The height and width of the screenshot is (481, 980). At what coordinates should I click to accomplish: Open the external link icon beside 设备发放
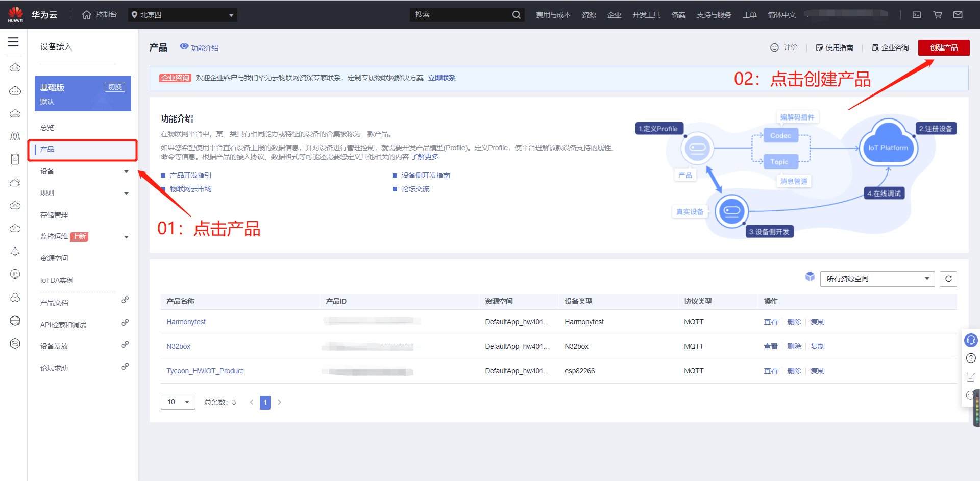pos(125,344)
